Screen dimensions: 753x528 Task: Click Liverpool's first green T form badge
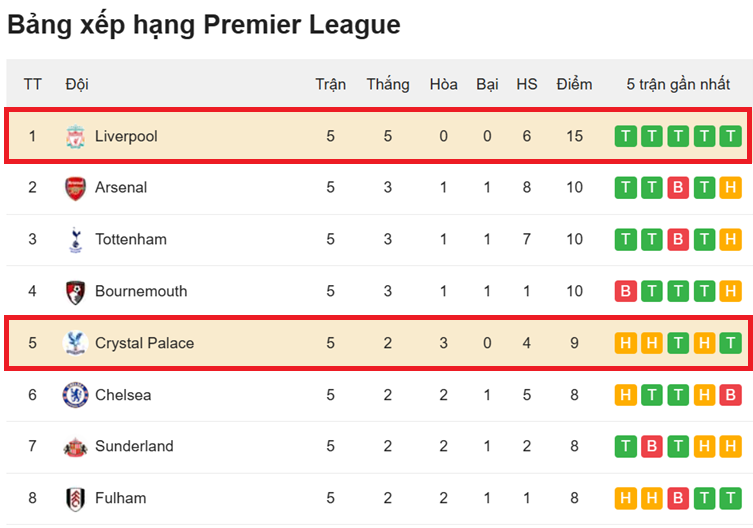point(626,136)
